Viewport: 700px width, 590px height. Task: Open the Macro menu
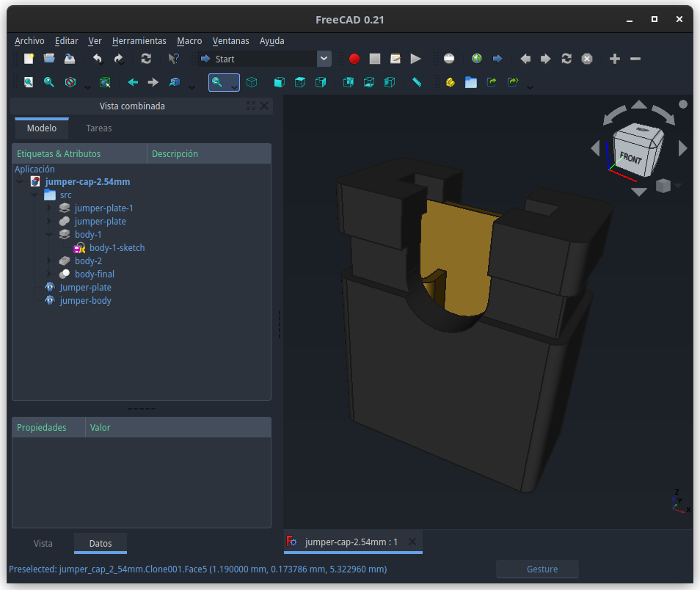point(189,40)
